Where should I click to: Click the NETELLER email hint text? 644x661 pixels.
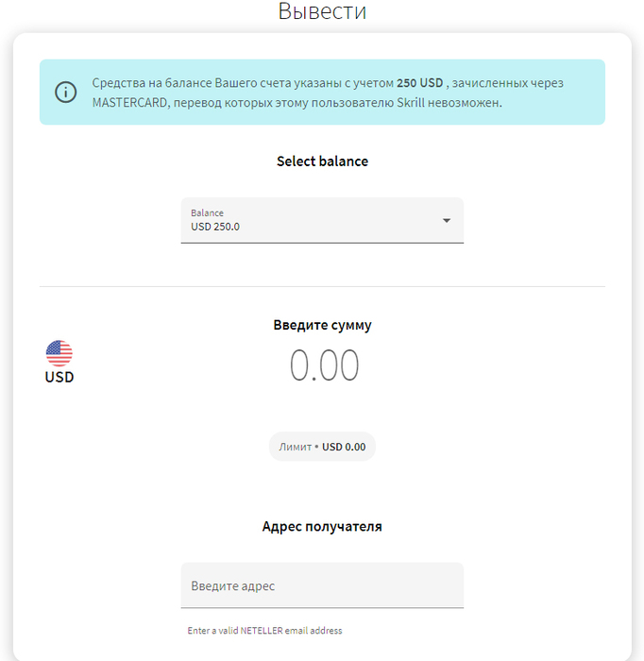point(264,631)
